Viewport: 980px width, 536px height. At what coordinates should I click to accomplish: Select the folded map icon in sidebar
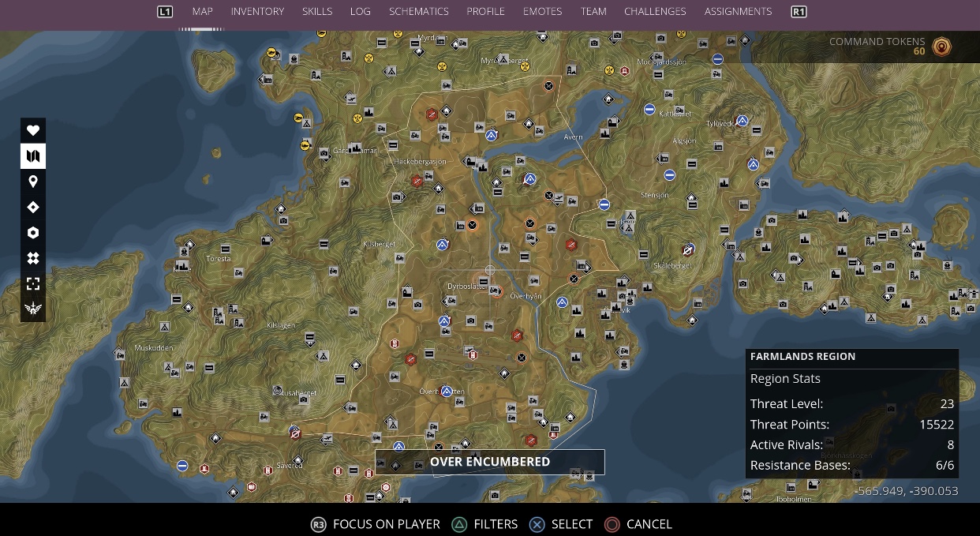point(33,156)
